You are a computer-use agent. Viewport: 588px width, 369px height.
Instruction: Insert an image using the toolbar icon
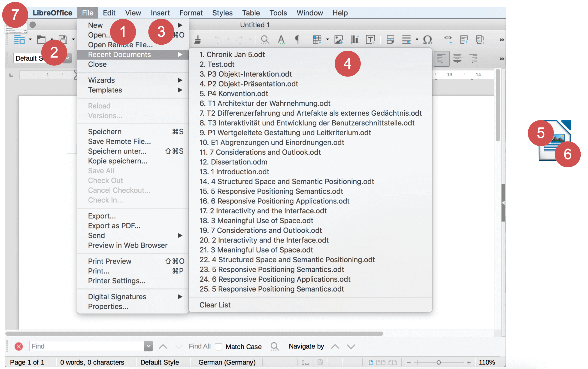pos(339,39)
